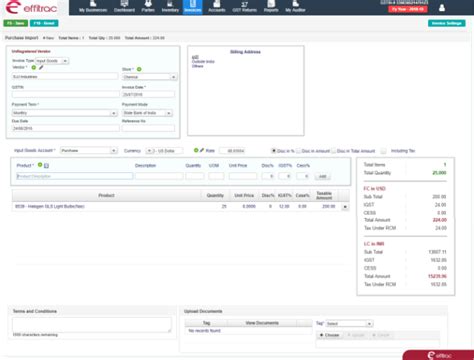Open the Parties section
Viewport: 474px width, 360px height.
[x=148, y=7]
